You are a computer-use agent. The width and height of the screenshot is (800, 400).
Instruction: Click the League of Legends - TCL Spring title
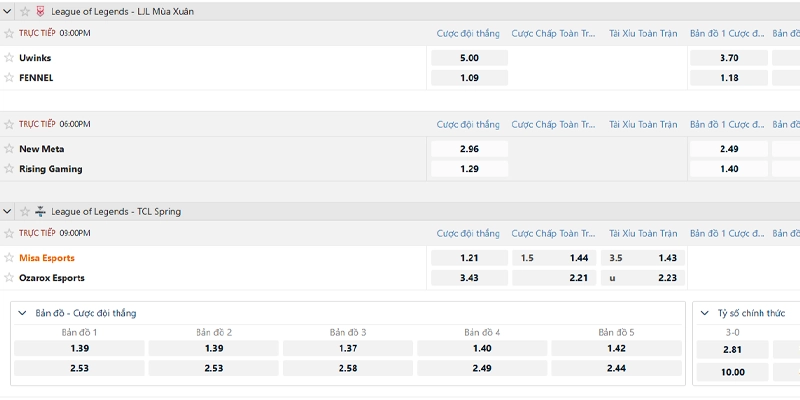(x=116, y=211)
